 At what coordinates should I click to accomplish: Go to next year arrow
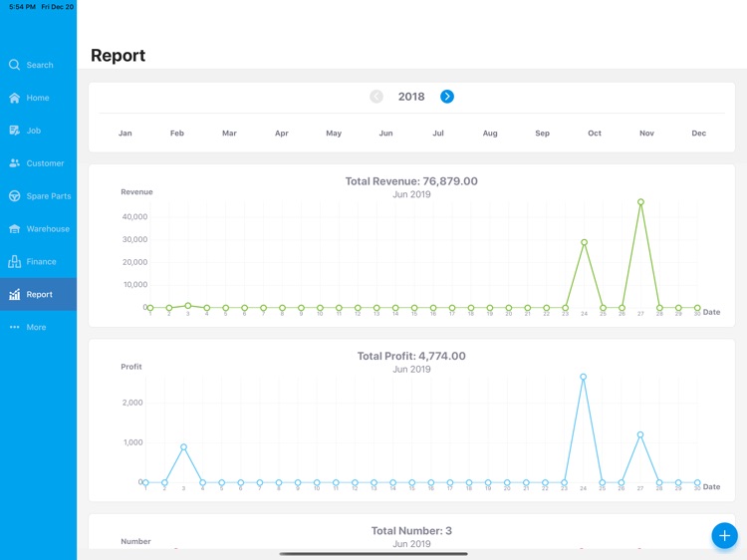pos(447,97)
